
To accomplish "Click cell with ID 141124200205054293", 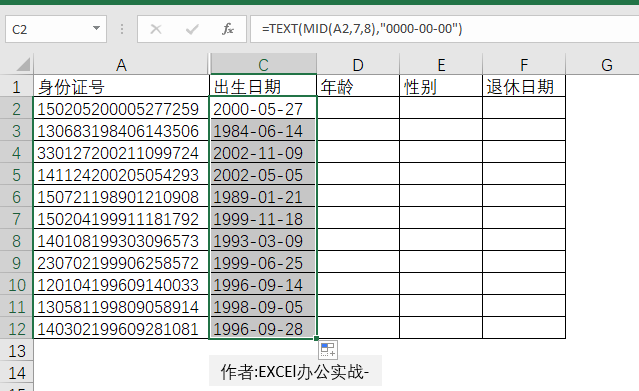I will coord(121,175).
